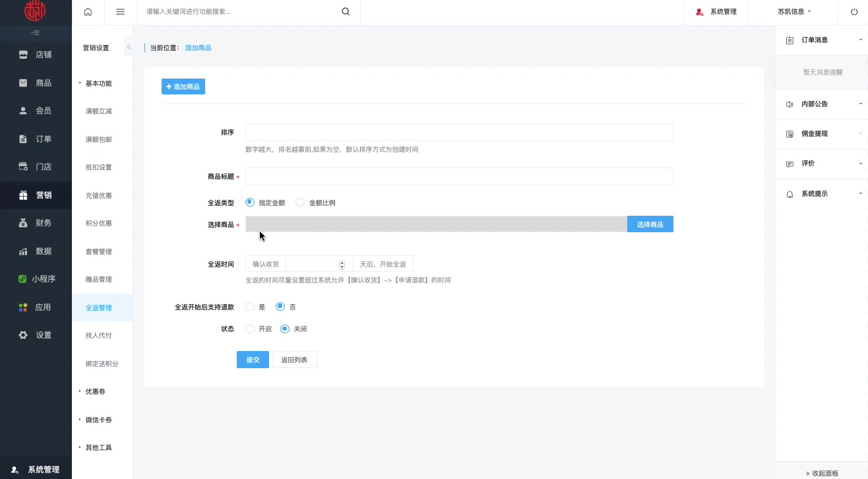Screen dimensions: 868x479
Task: Click the days number stepper arrows
Action: [x=342, y=265]
